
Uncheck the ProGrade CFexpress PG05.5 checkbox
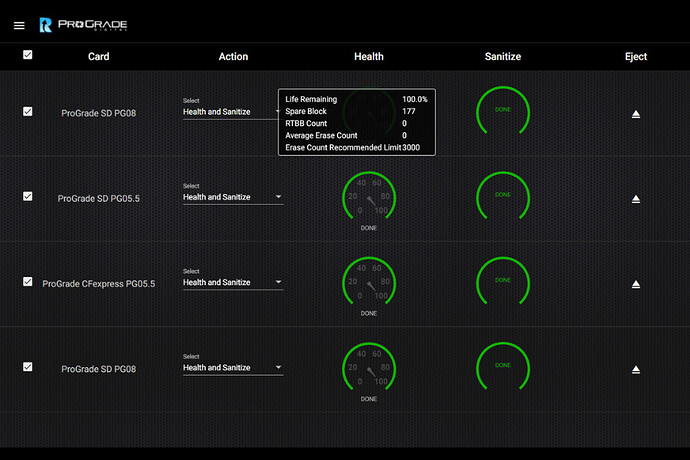[27, 281]
